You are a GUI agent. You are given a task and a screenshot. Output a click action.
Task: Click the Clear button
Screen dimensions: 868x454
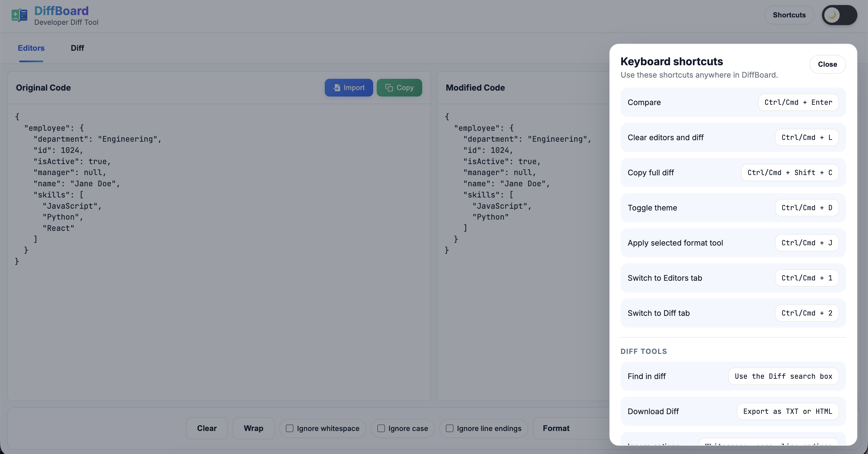click(x=207, y=428)
